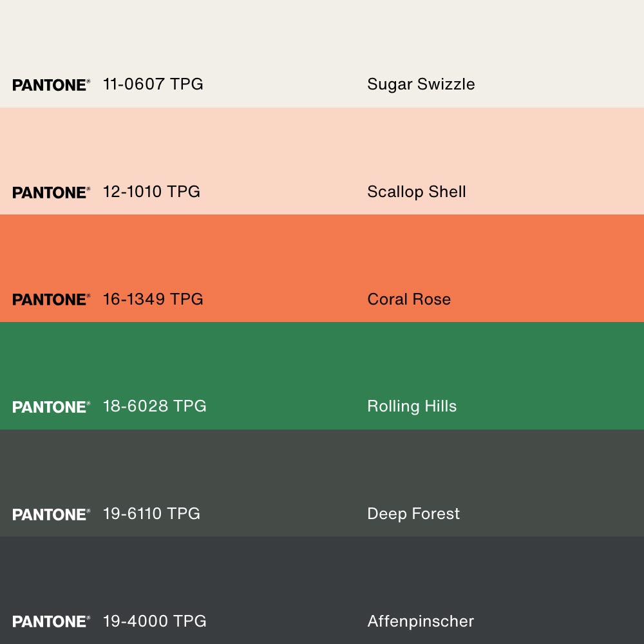Select the color code 12-1010 TPG
This screenshot has height=644, width=644.
(151, 192)
